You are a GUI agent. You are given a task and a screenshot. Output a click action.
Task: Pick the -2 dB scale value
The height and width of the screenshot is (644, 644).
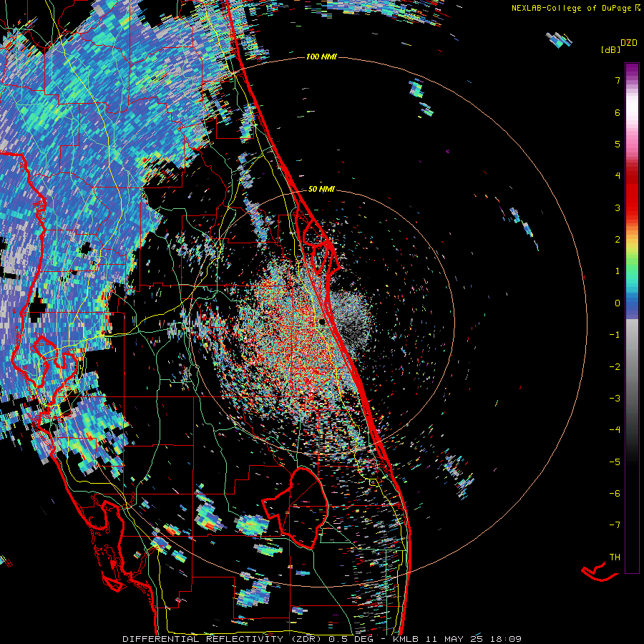tap(615, 366)
